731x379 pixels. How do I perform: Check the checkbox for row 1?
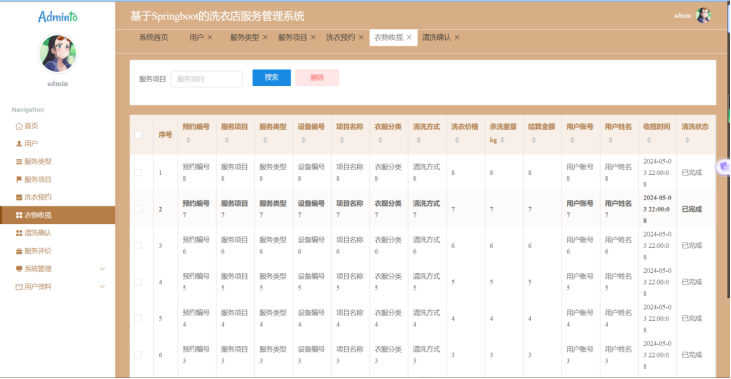138,172
